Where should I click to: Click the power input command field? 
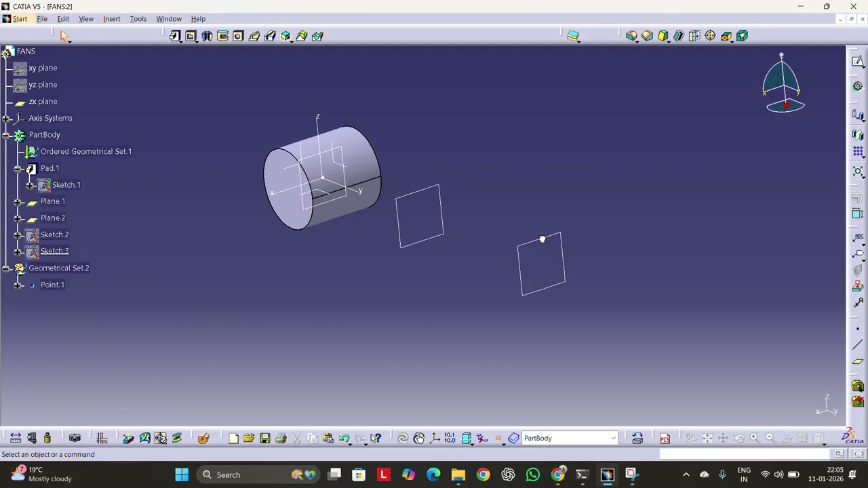click(x=746, y=454)
